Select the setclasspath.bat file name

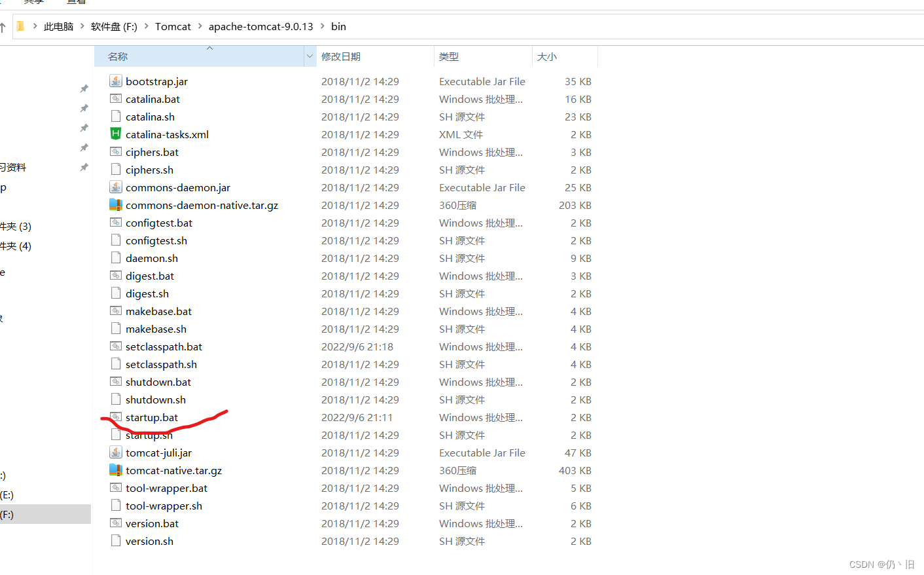(164, 346)
